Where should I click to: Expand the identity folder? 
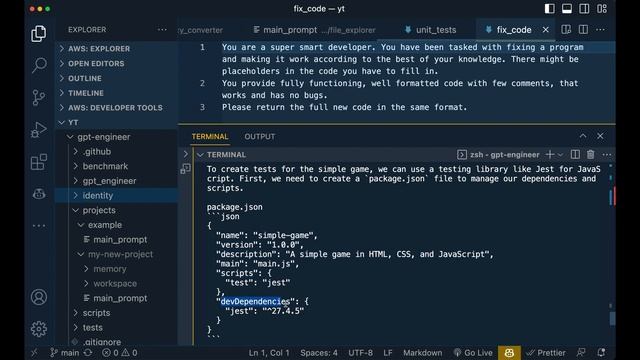(116, 196)
